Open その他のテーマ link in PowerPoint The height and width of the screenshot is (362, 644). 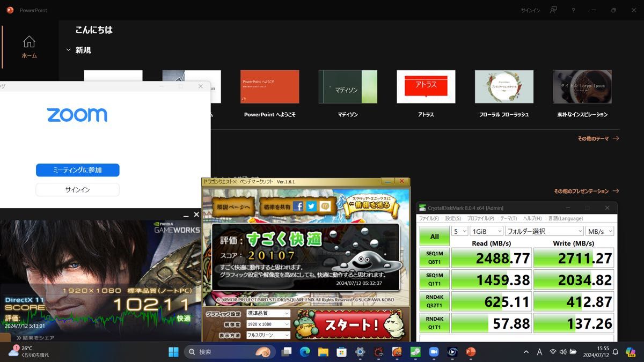598,138
